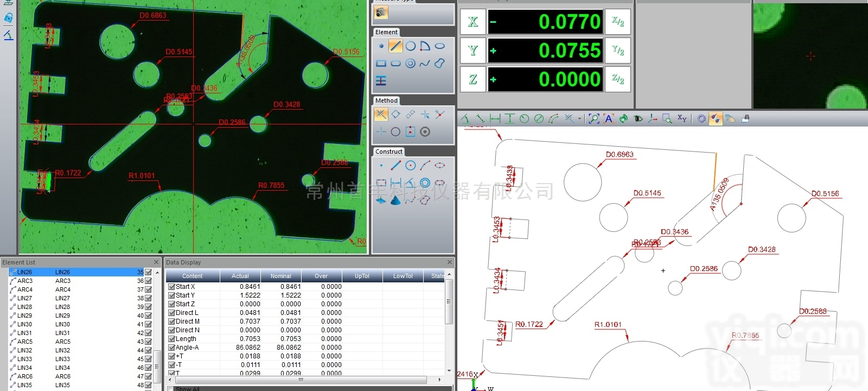Viewport: 868px width, 391px height.
Task: Select the cone construct tool
Action: 395,200
